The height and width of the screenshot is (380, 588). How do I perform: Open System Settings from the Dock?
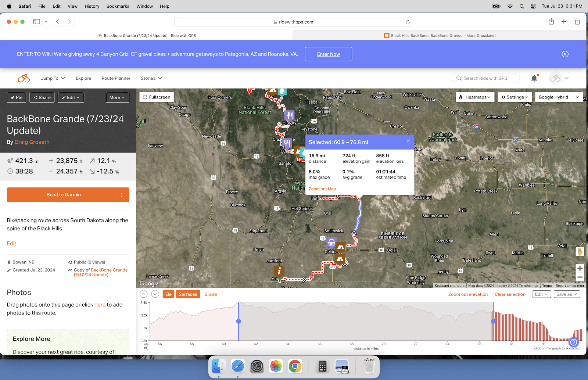coord(257,366)
